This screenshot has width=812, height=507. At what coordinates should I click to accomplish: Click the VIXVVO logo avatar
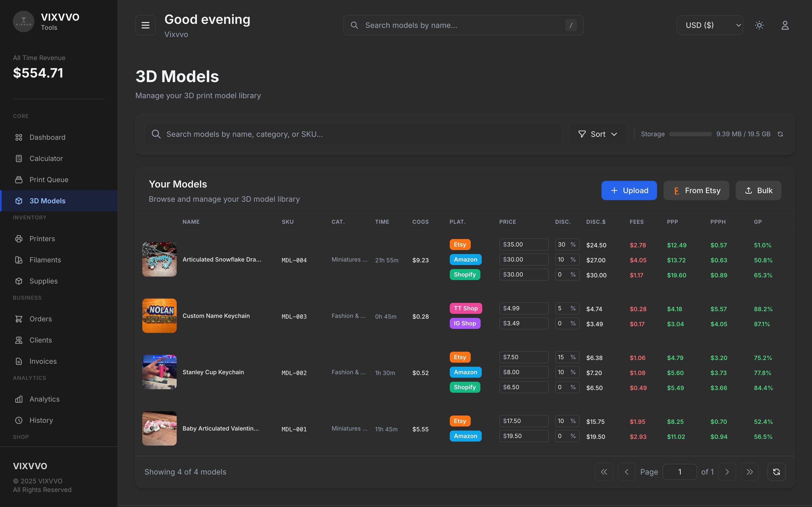coord(23,21)
